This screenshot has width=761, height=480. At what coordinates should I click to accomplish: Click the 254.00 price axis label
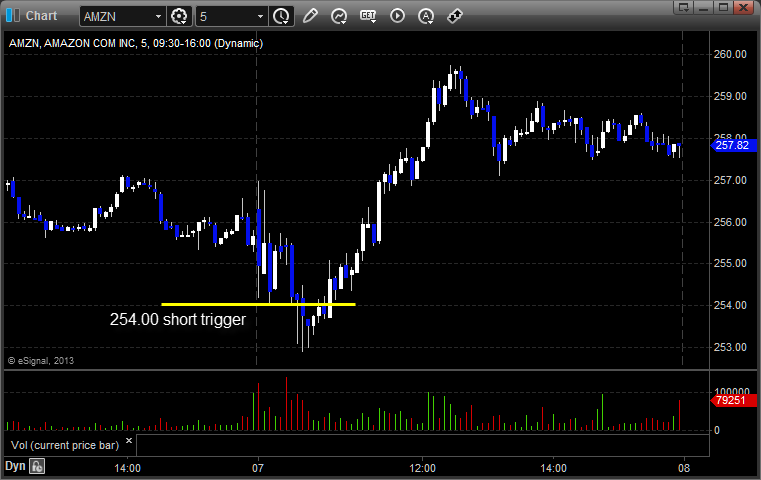(x=730, y=305)
